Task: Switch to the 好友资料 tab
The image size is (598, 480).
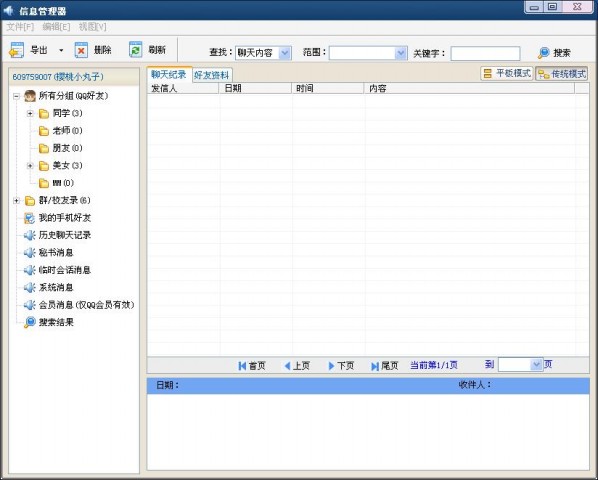Action: click(211, 75)
